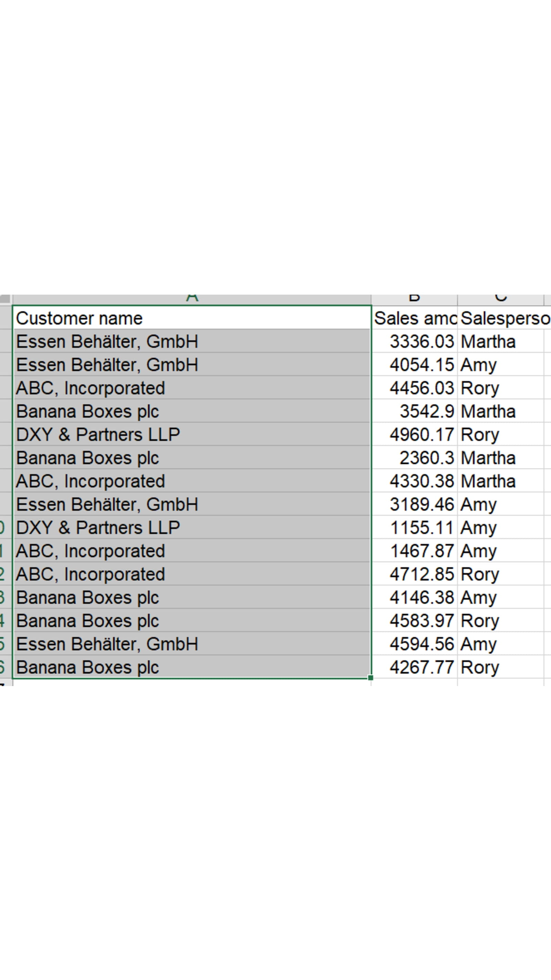The height and width of the screenshot is (980, 551).
Task: Select the DXY & Partners LLP cell beside 4960.17
Action: coord(192,435)
